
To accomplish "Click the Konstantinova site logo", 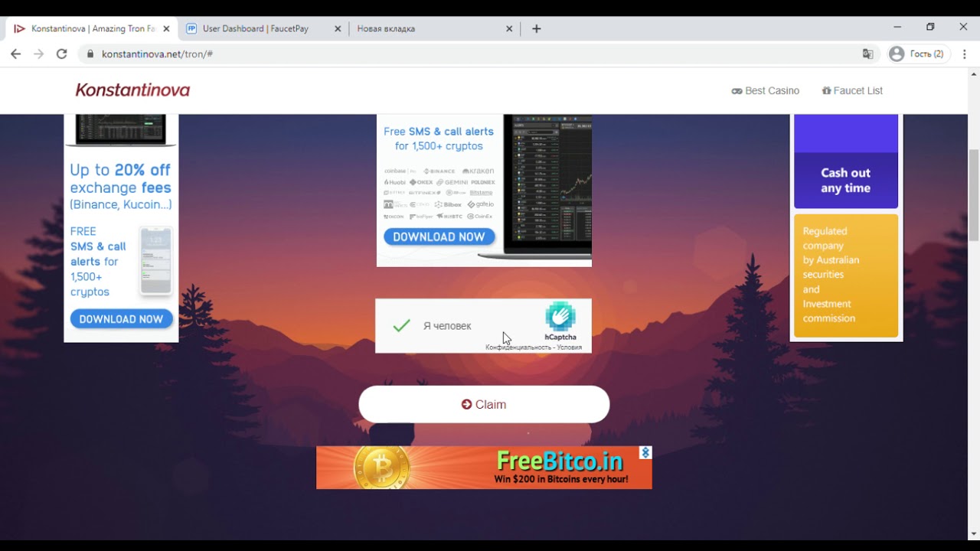I will 132,90.
